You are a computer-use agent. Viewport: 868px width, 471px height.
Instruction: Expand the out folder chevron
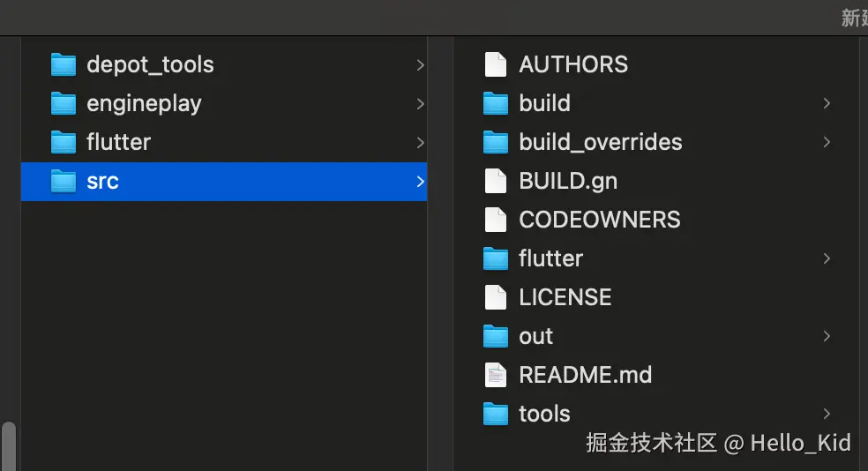coord(827,336)
